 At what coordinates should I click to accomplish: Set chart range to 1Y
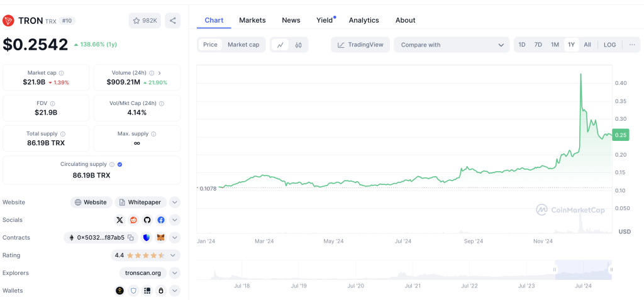(x=571, y=45)
